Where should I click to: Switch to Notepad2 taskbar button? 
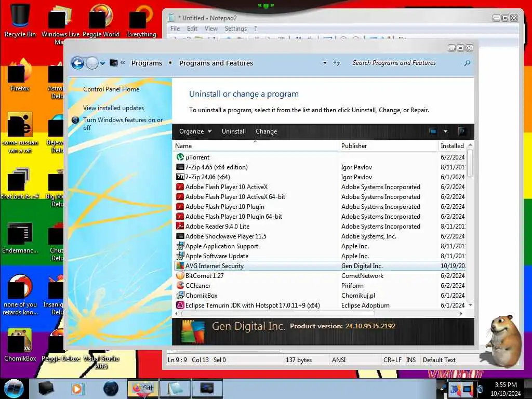tap(175, 389)
